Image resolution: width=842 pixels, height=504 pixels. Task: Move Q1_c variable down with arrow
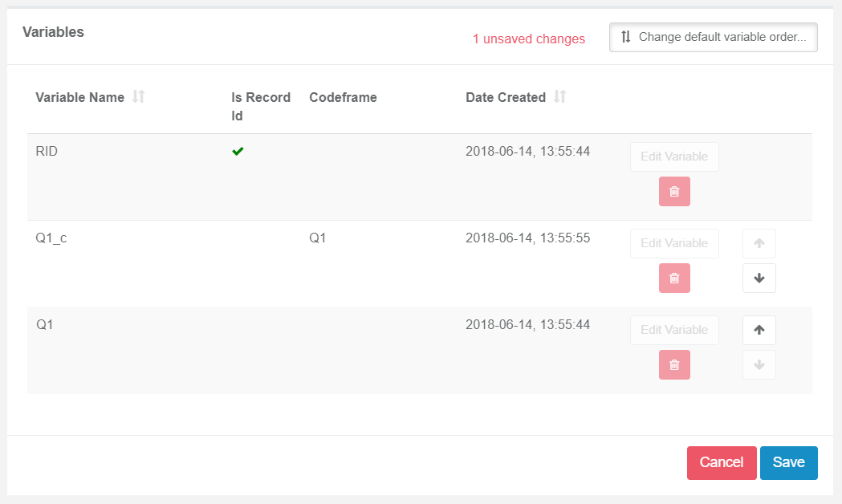(759, 278)
